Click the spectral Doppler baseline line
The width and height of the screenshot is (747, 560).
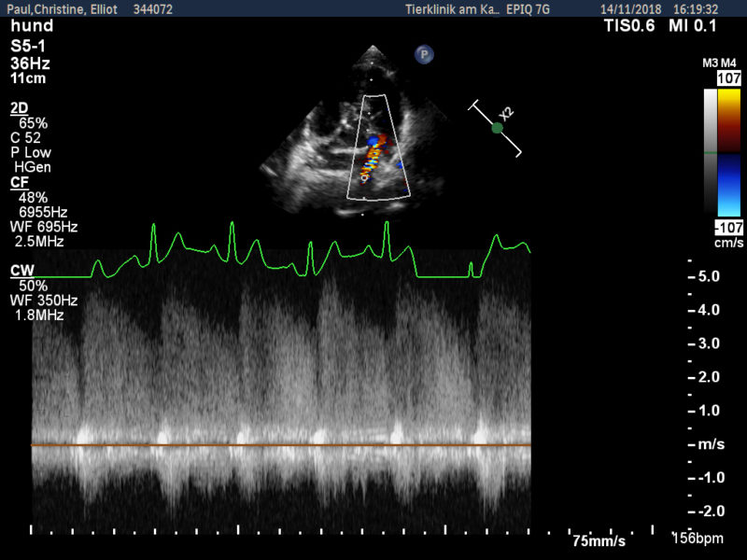pyautogui.click(x=280, y=444)
